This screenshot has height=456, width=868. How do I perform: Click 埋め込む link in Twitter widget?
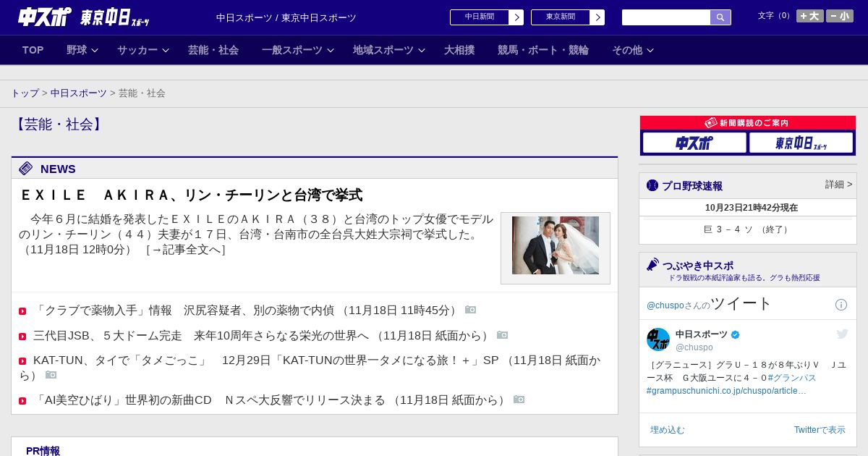point(667,430)
